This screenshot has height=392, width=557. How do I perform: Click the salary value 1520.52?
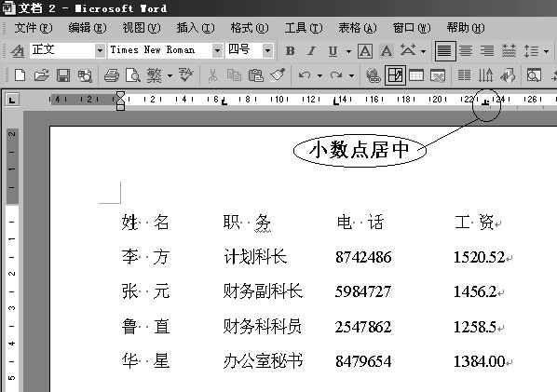click(479, 257)
